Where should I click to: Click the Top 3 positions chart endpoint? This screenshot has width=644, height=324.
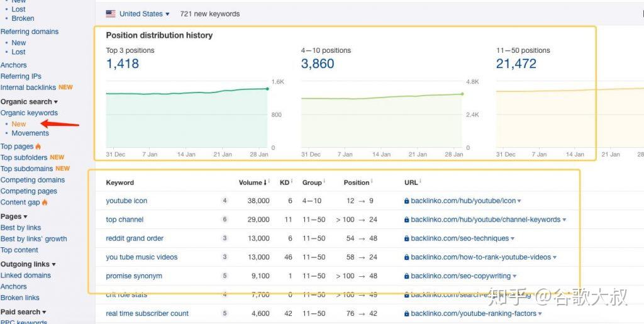click(x=267, y=89)
